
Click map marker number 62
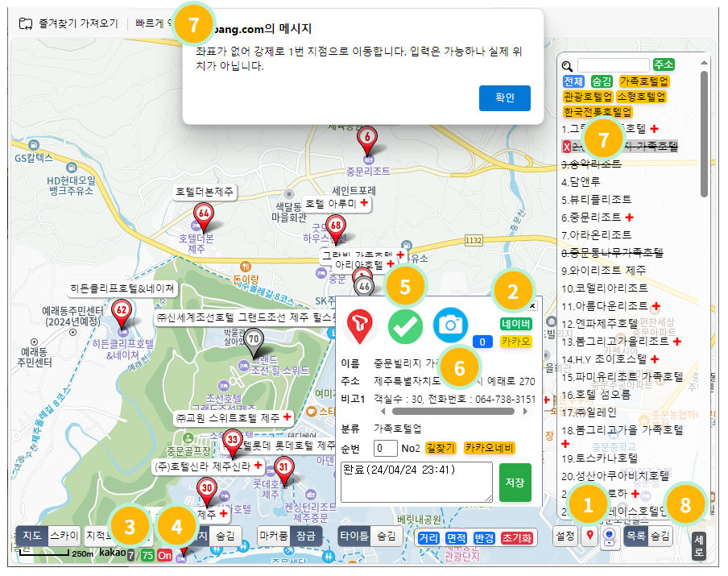(122, 310)
